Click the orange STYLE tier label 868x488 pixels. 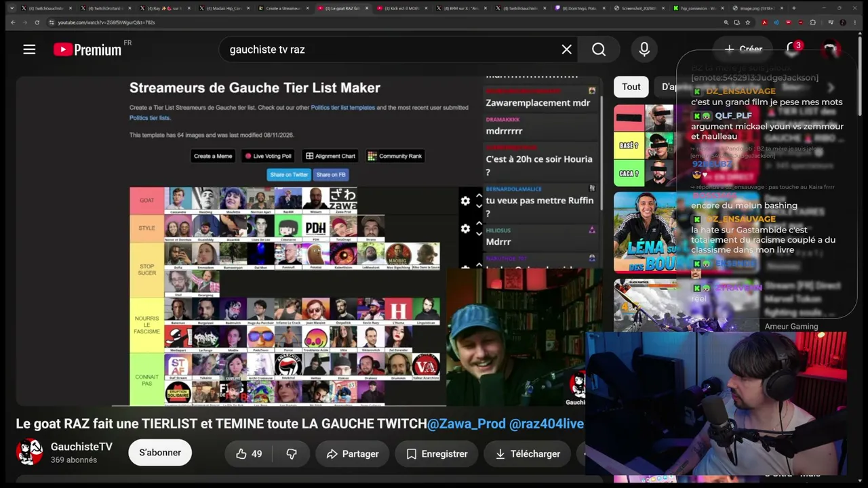tap(147, 228)
